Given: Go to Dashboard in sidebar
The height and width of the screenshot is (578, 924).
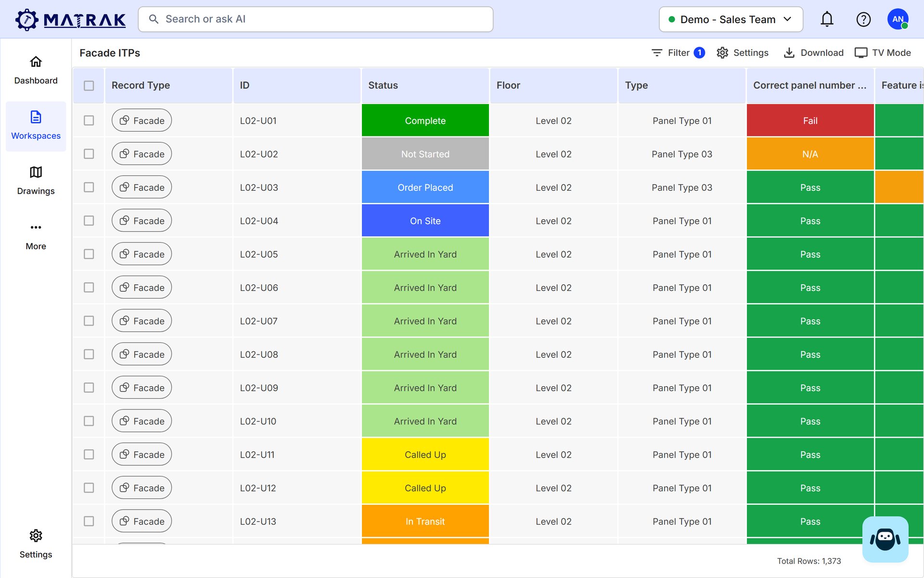Looking at the screenshot, I should pos(36,71).
